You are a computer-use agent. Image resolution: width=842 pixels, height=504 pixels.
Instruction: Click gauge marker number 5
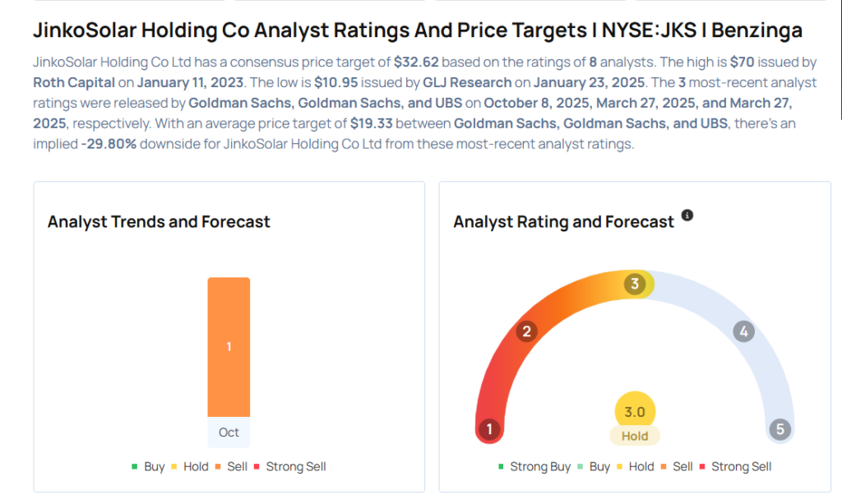click(x=778, y=429)
